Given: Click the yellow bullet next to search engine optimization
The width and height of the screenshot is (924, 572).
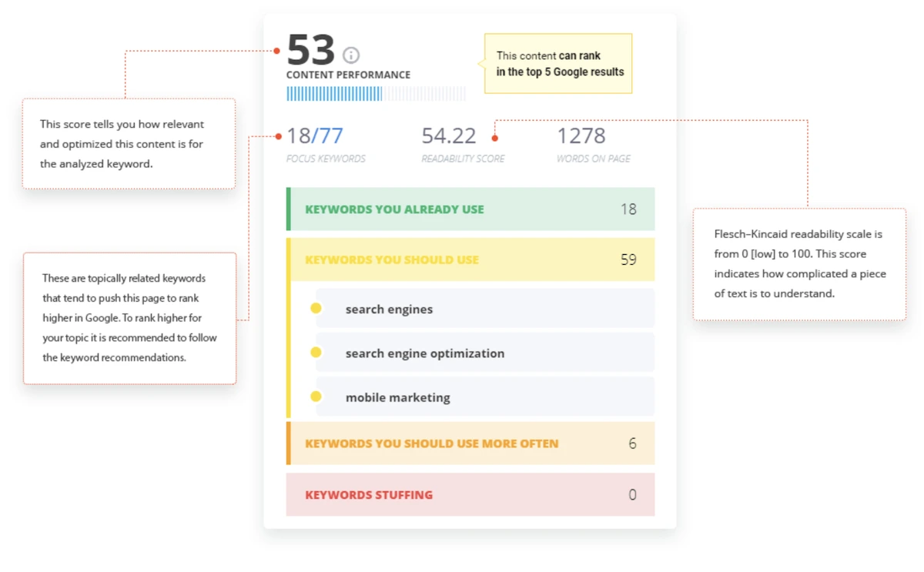Looking at the screenshot, I should [316, 353].
